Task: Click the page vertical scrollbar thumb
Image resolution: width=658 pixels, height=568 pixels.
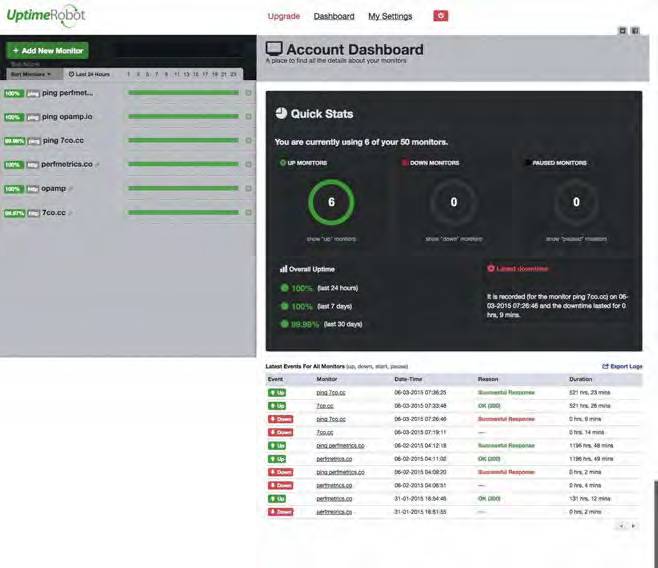Action: (x=656, y=524)
